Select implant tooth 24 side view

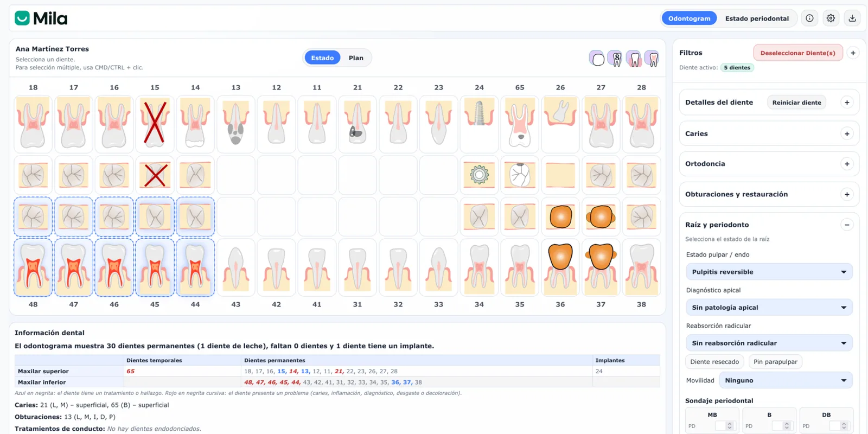click(479, 124)
